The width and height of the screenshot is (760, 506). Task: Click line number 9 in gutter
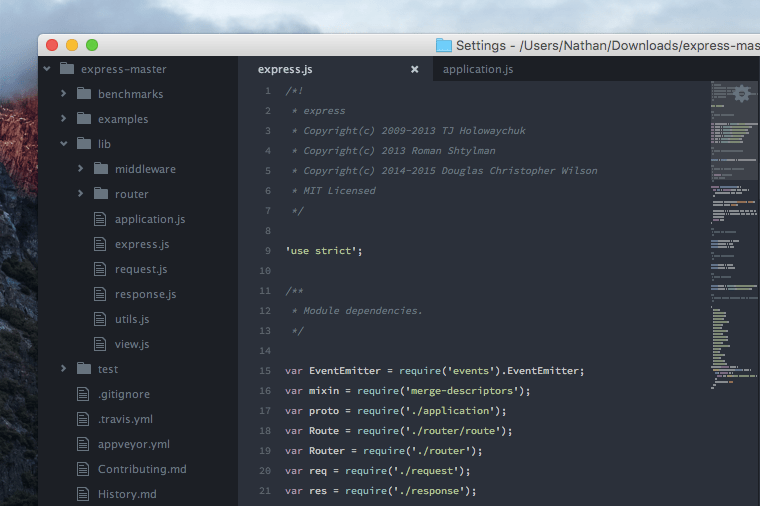(x=268, y=251)
